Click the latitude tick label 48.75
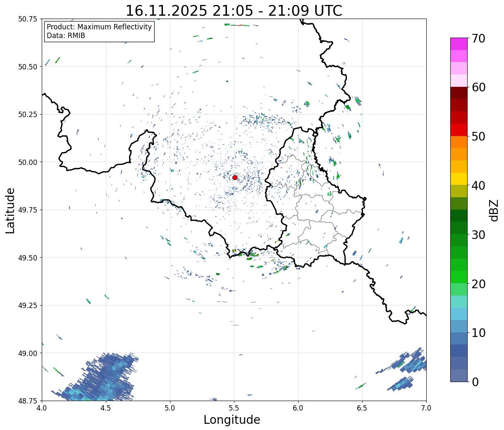The height and width of the screenshot is (430, 504). 28,401
